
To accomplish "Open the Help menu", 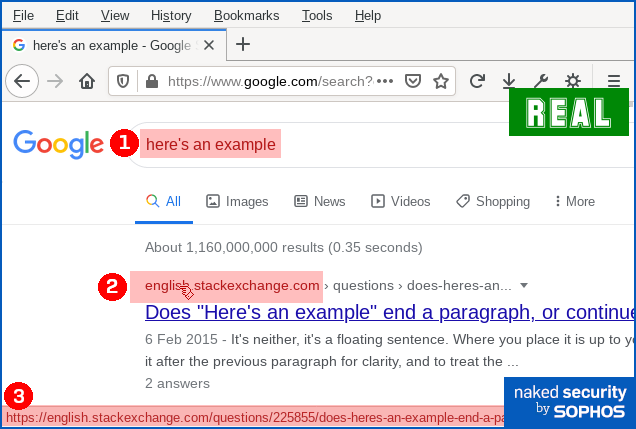I will [x=367, y=15].
